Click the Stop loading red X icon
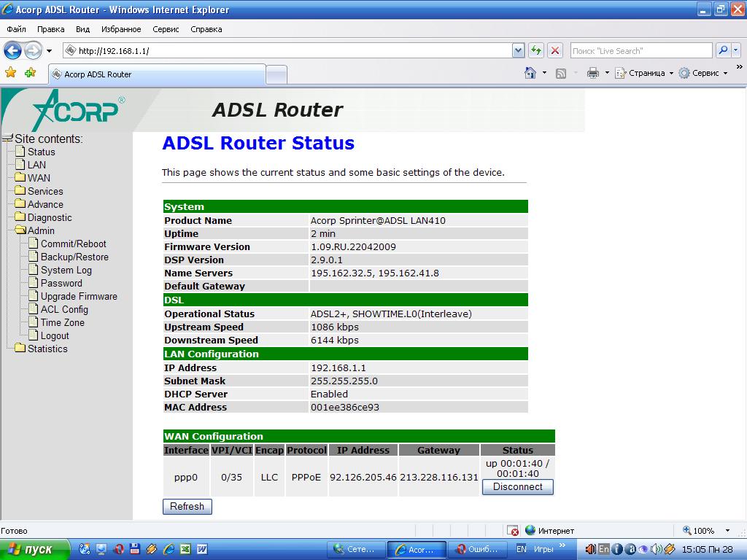This screenshot has height=560, width=747. [x=555, y=50]
